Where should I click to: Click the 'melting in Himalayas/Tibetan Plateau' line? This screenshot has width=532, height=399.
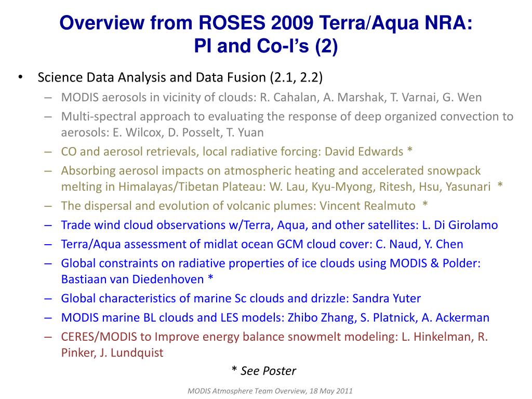[x=282, y=187]
